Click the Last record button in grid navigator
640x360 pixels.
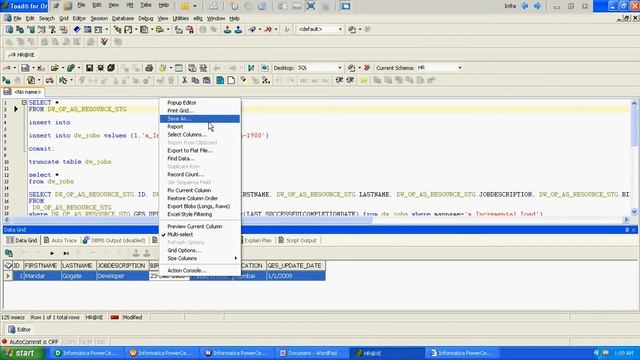[66, 253]
